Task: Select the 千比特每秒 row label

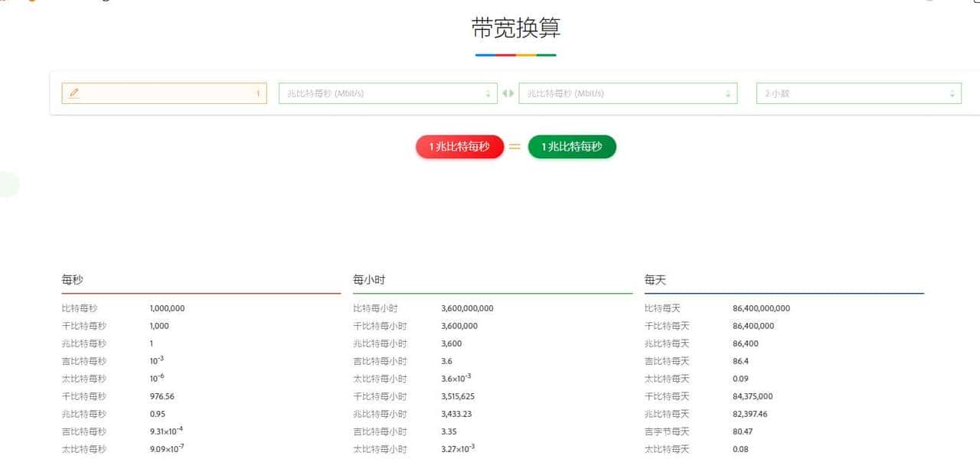Action: (83, 325)
